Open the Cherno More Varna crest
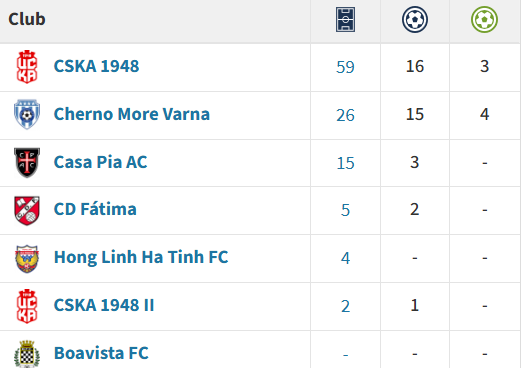This screenshot has height=368, width=521. tap(27, 114)
